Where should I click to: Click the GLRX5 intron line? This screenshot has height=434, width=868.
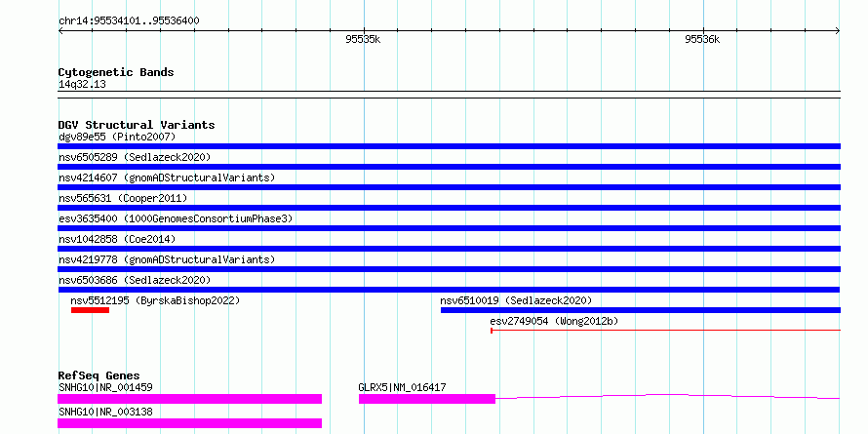(668, 396)
